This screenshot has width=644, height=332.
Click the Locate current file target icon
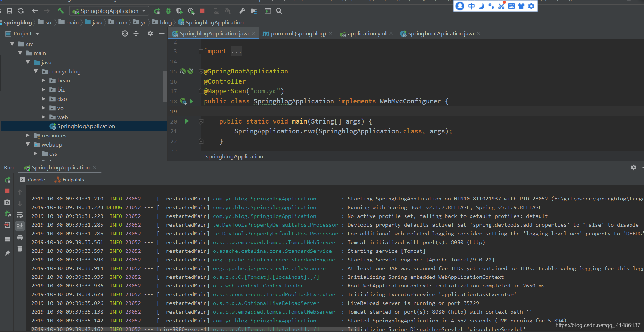pos(125,33)
